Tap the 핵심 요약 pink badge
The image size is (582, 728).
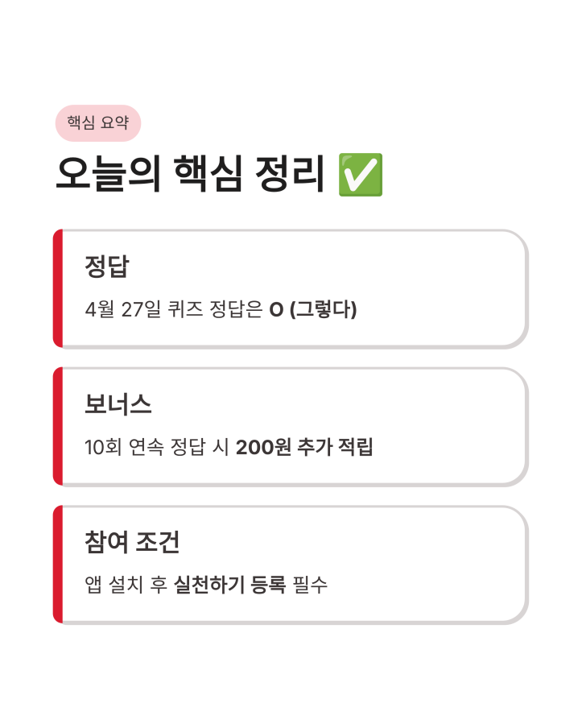pos(98,123)
